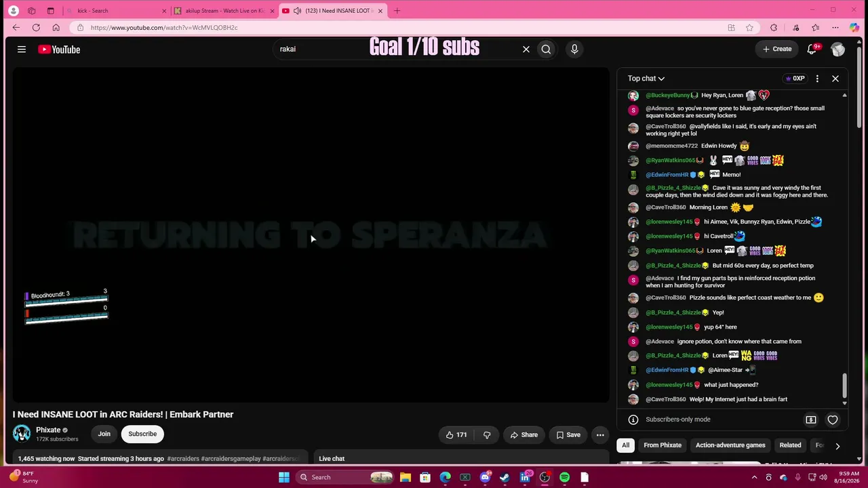Select the From Phixate filter chip
Image resolution: width=868 pixels, height=488 pixels.
[x=663, y=445]
